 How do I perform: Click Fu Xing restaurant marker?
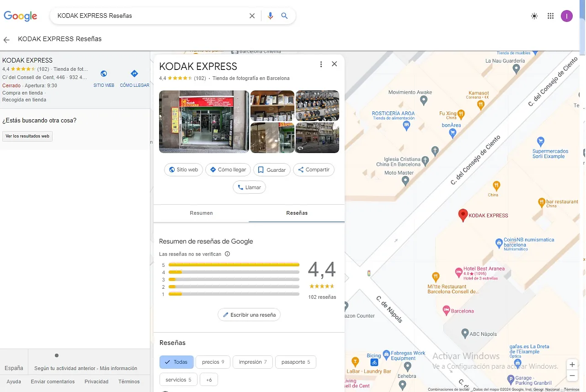pyautogui.click(x=462, y=113)
